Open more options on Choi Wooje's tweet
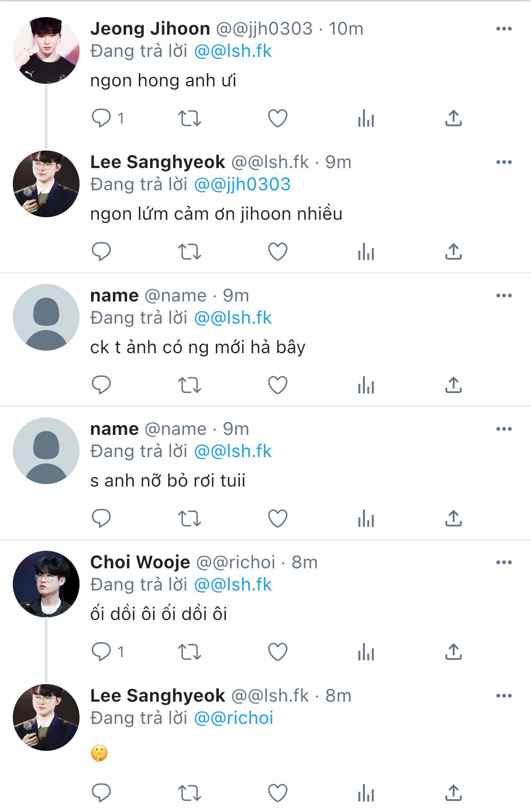531x812 pixels. (x=504, y=563)
